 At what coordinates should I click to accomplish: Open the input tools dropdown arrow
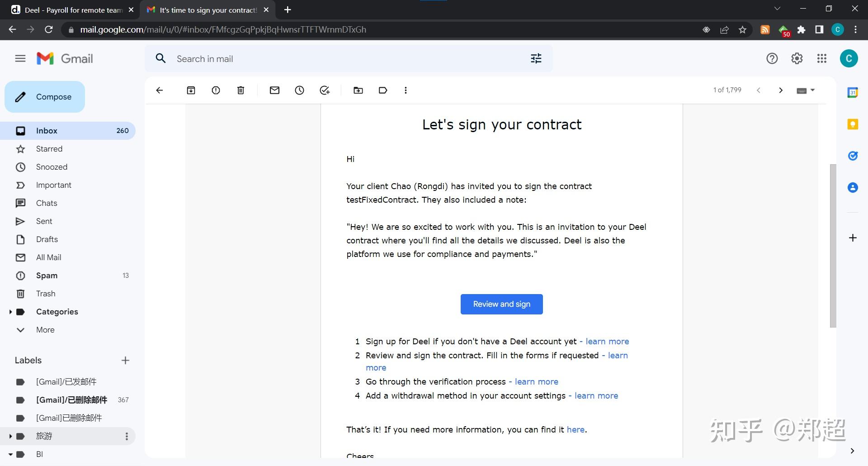(812, 90)
